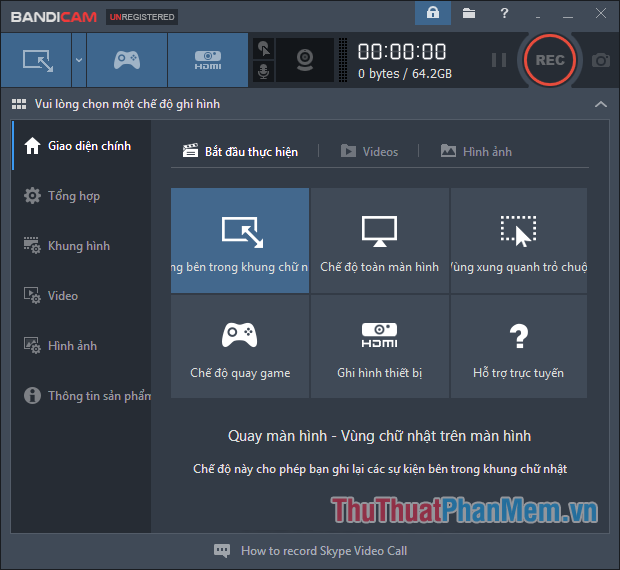Open Tổng hợp settings section
This screenshot has height=570, width=620.
tap(81, 196)
